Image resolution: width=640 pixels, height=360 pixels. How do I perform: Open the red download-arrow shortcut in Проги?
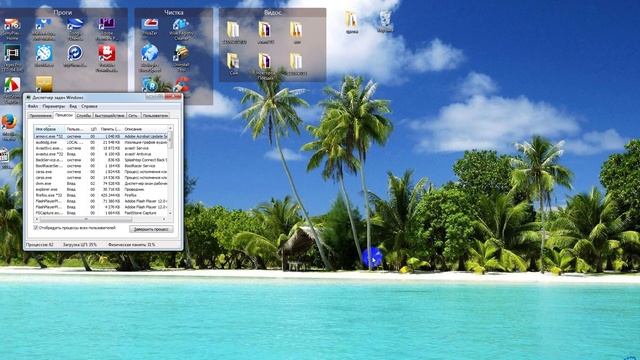pos(107,53)
